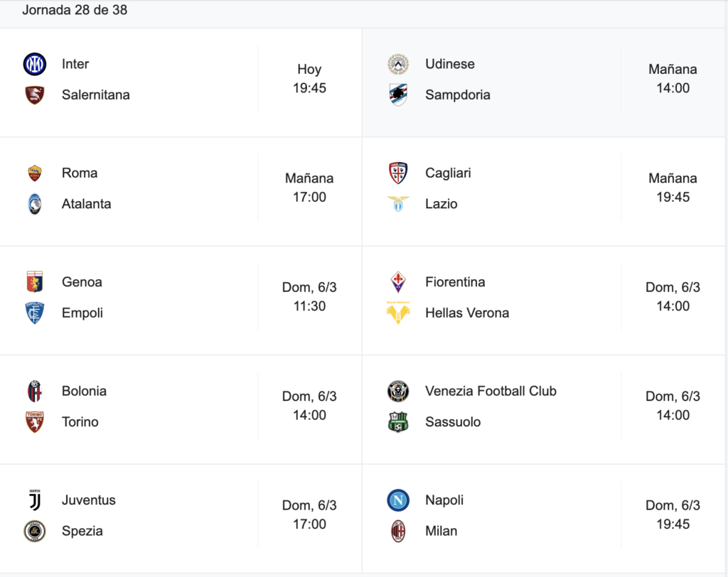Click the Sassuolo green crest
The height and width of the screenshot is (577, 728).
[x=398, y=422]
